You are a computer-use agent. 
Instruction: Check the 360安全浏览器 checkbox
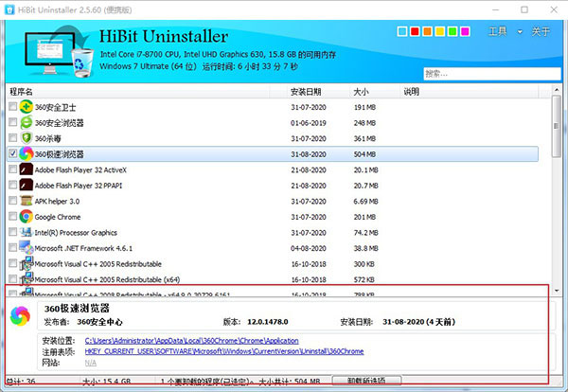(x=12, y=122)
